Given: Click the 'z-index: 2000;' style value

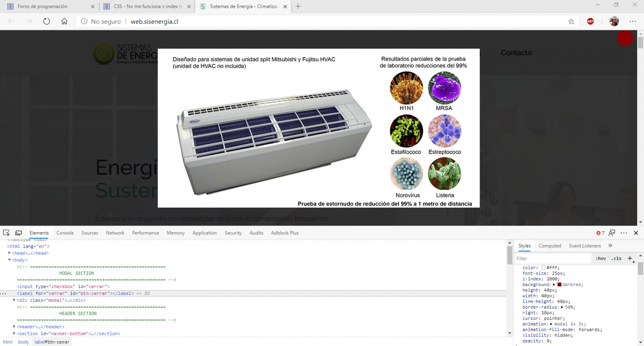Looking at the screenshot, I should click(x=541, y=279).
